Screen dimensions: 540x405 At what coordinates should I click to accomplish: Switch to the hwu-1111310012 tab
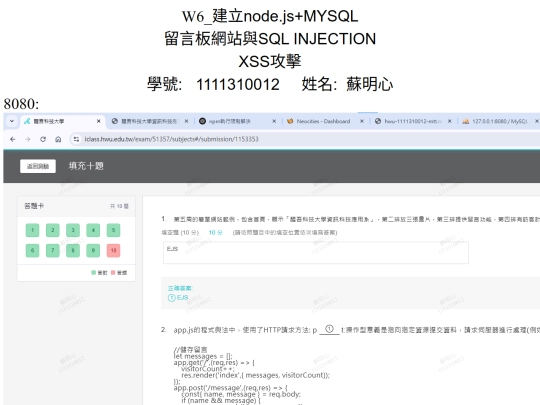tap(412, 121)
